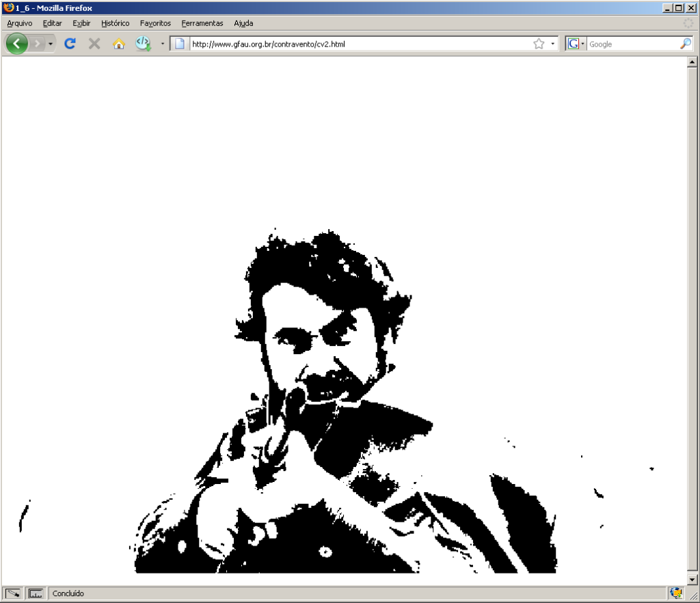Viewport: 700px width, 603px height.
Task: Click the activity throbber beside the menu bar
Action: pyautogui.click(x=688, y=23)
